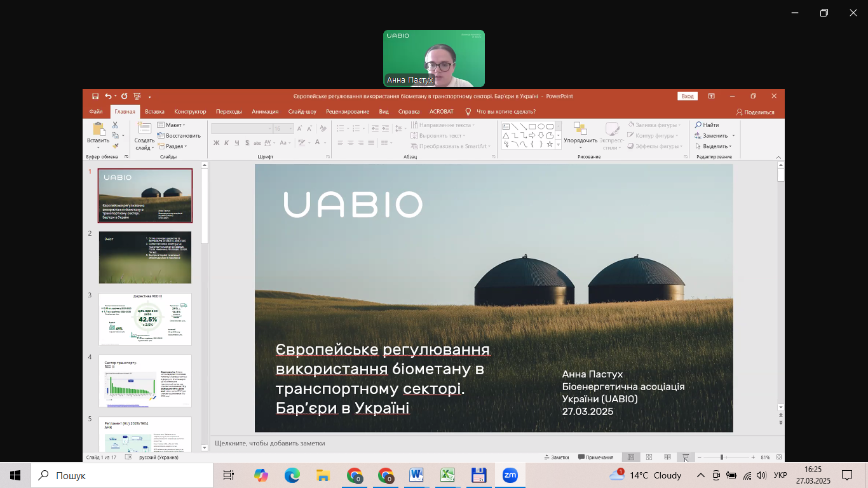Open Zoom app in Windows taskbar
This screenshot has width=868, height=488.
pos(510,475)
